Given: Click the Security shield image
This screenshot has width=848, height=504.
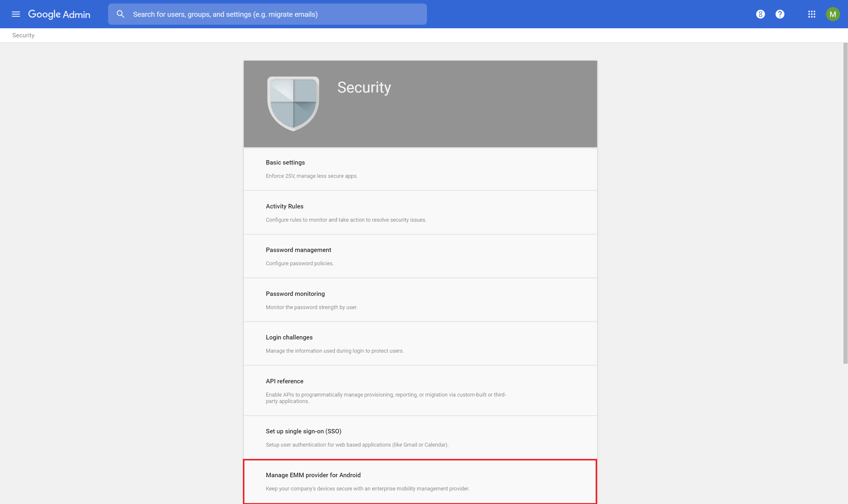Looking at the screenshot, I should point(293,104).
